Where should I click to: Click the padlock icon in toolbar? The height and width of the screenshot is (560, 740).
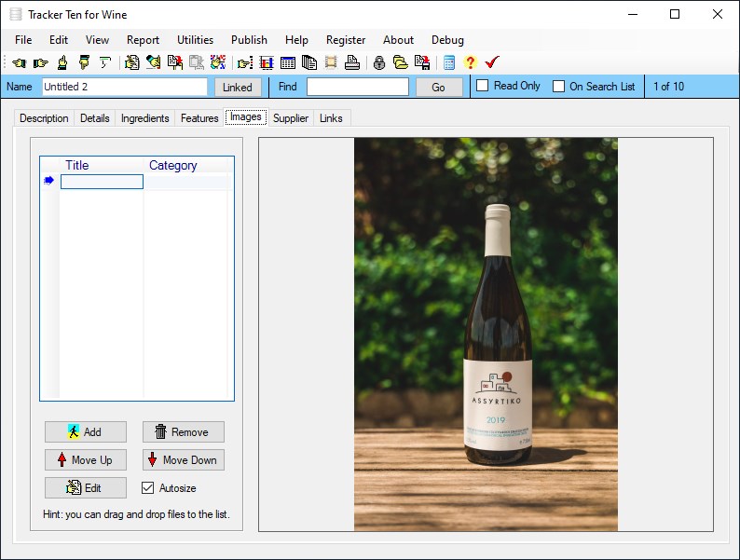coord(378,63)
